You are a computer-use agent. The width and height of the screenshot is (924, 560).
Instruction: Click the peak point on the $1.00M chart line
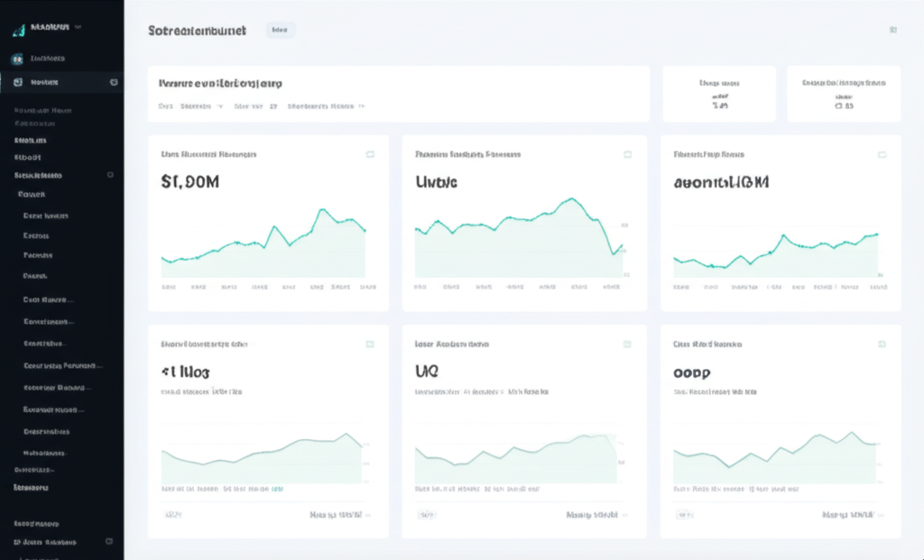pos(322,210)
